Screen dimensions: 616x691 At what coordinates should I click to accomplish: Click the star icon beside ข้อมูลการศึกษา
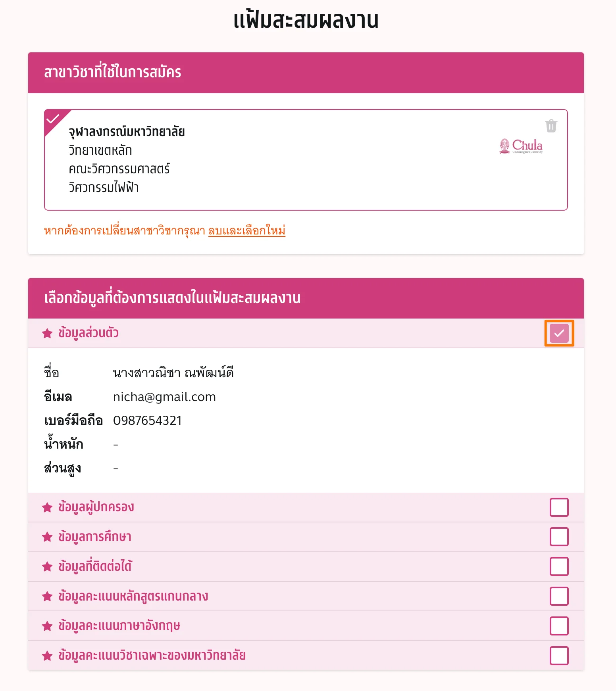(47, 537)
